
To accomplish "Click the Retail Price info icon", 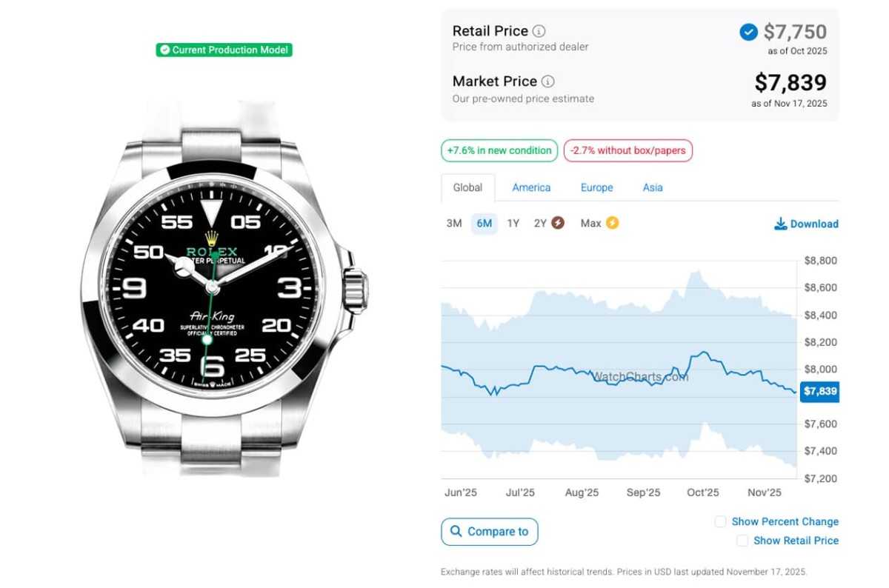I will tap(539, 31).
